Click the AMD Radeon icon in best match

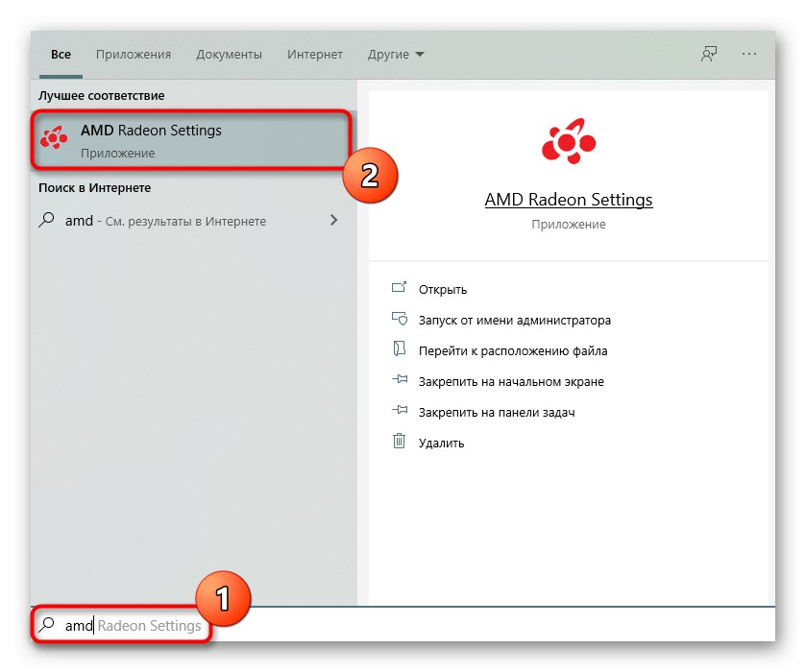tap(54, 137)
